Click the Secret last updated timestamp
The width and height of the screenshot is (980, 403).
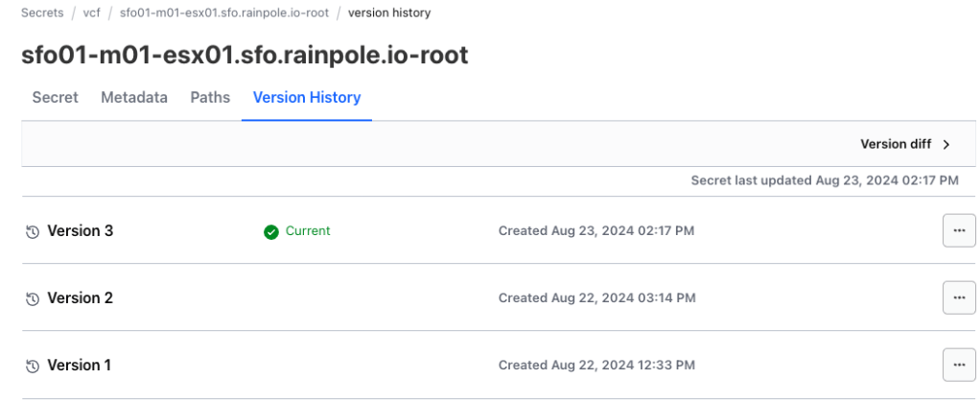coord(824,179)
